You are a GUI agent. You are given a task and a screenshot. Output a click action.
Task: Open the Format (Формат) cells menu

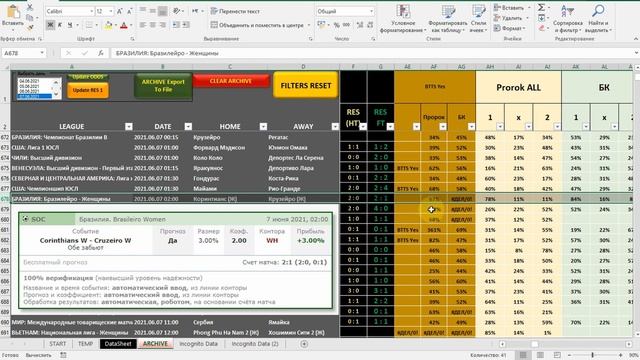tap(508, 28)
